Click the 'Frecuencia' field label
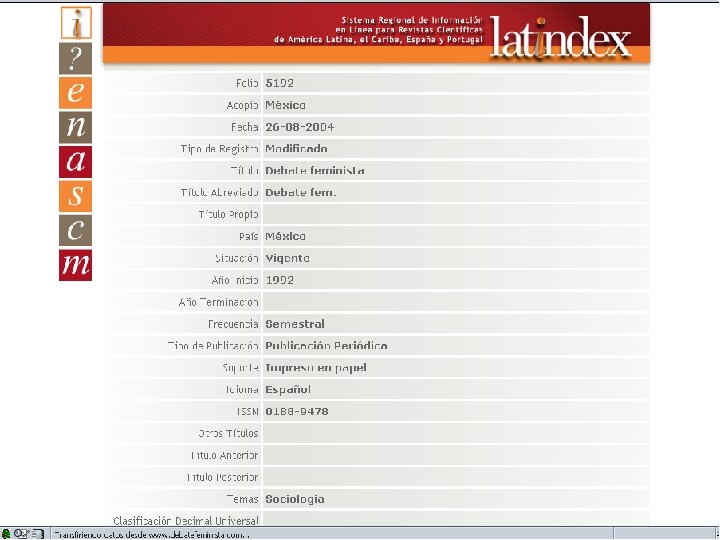Viewport: 720px width, 540px height. 233,324
